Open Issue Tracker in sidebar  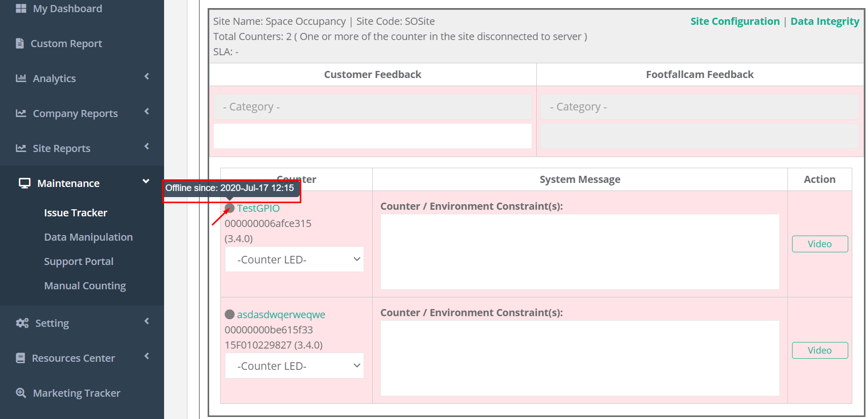click(x=75, y=213)
